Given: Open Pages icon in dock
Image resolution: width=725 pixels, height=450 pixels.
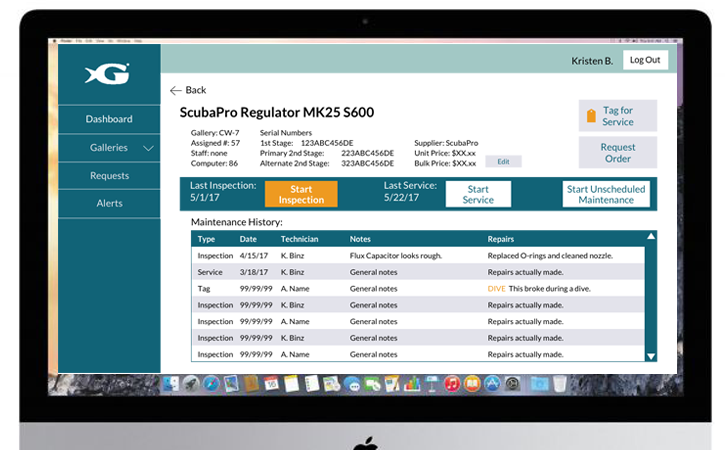Looking at the screenshot, I should click(392, 384).
